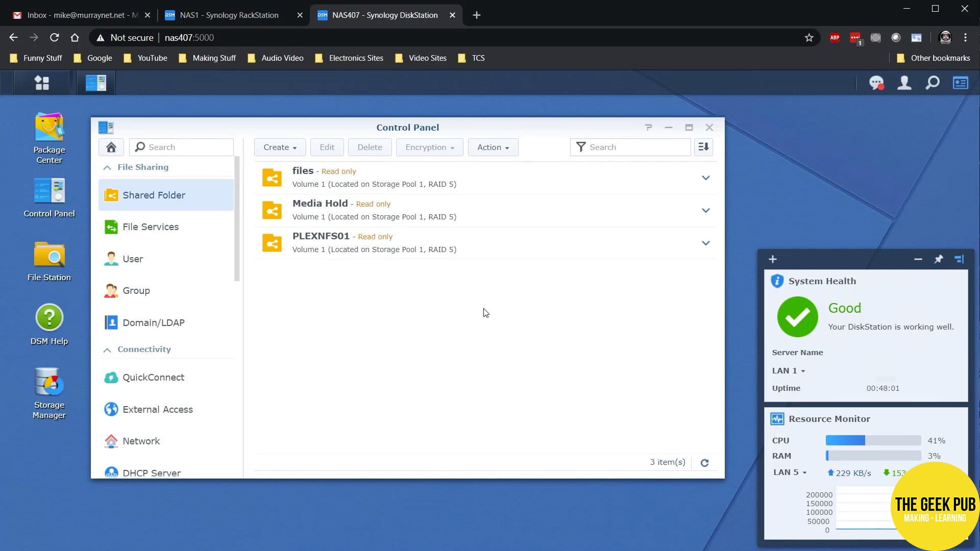Select Shared Folder in sidebar
This screenshot has height=551, width=980.
(x=166, y=195)
